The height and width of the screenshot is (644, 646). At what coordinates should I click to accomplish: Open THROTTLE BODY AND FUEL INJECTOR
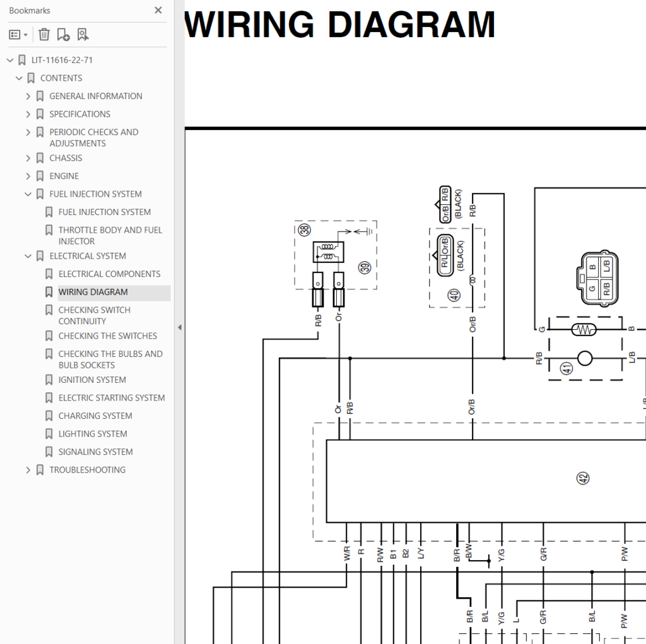[x=110, y=236]
